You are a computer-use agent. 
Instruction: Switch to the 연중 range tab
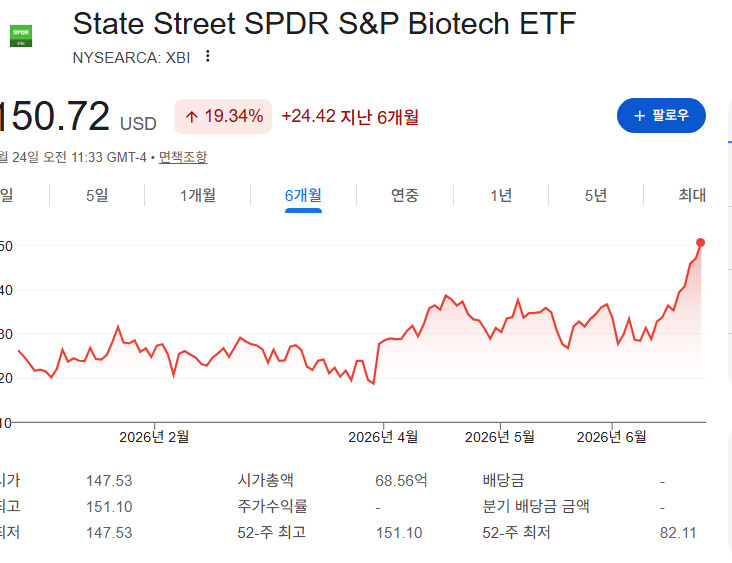(405, 195)
